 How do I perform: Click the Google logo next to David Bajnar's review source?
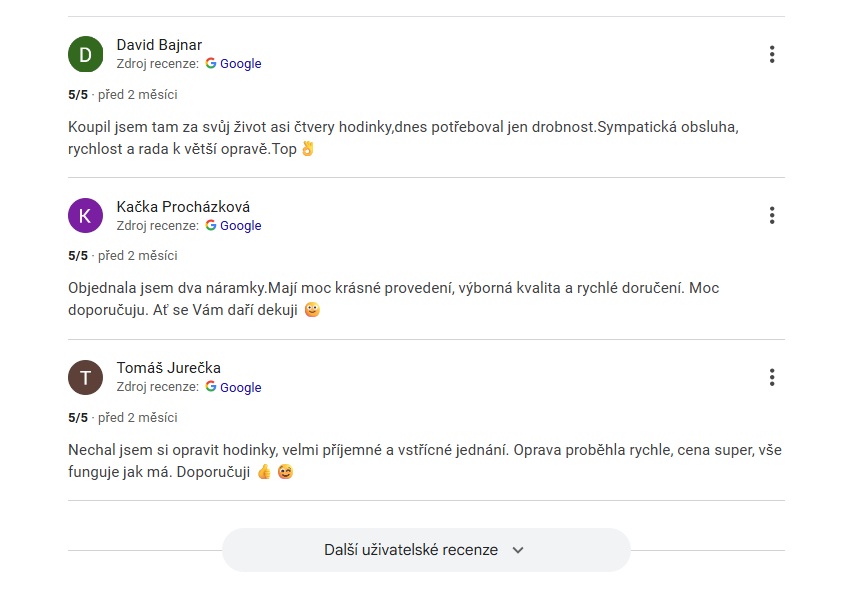pyautogui.click(x=211, y=63)
